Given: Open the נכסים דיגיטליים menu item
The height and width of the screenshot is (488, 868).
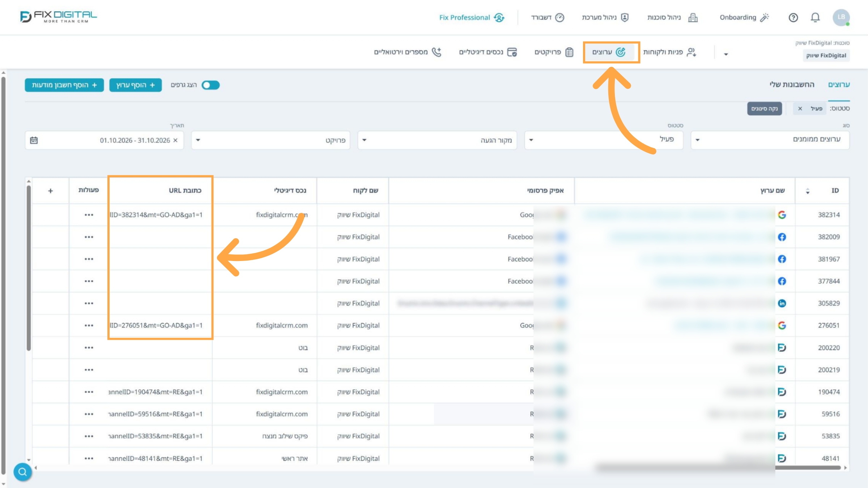Looking at the screenshot, I should tap(488, 52).
